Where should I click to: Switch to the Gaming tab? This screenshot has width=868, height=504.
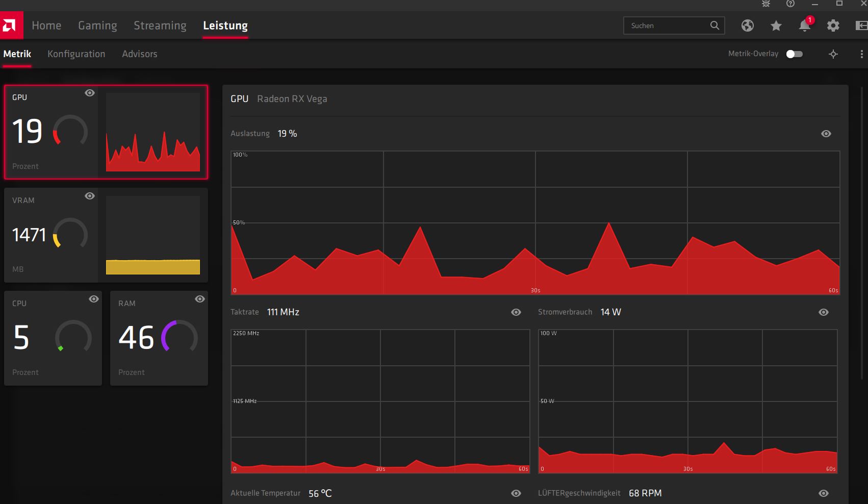coord(97,26)
